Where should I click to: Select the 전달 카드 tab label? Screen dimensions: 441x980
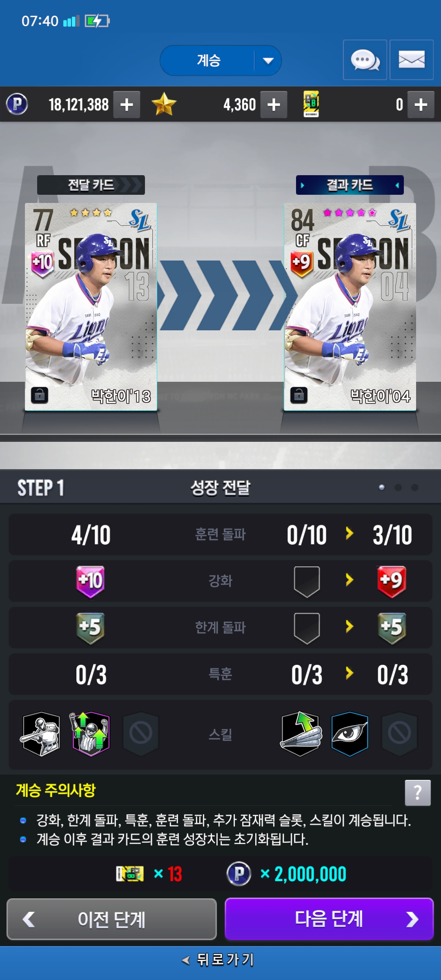91,185
